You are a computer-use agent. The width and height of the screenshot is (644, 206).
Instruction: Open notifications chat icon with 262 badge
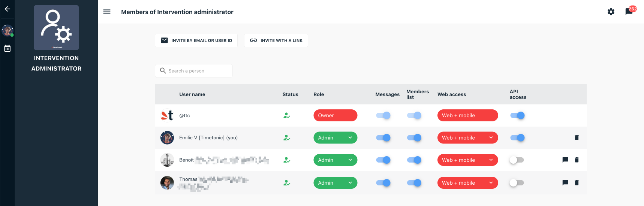[629, 12]
